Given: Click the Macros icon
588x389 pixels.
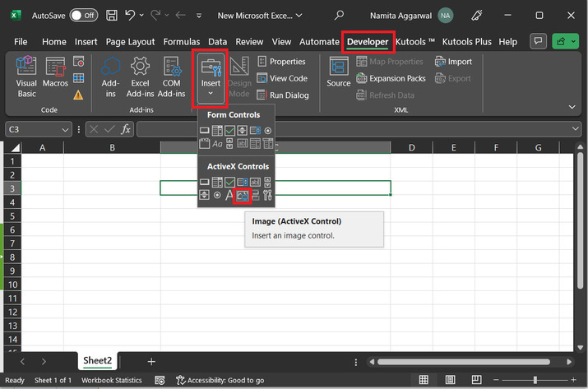Looking at the screenshot, I should [x=55, y=76].
